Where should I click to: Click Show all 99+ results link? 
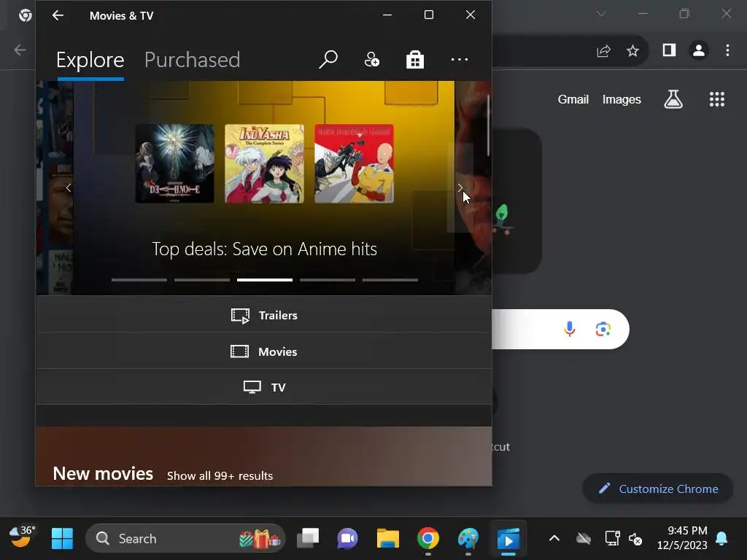click(220, 475)
